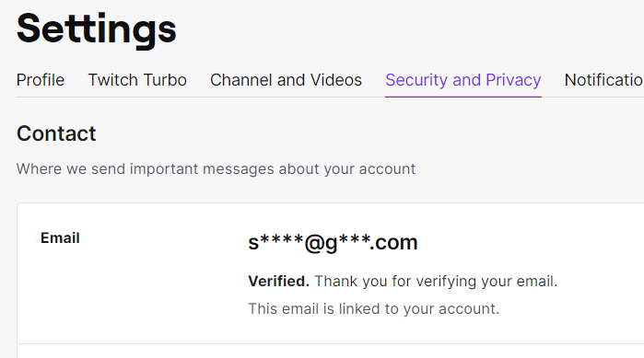Screen dimensions: 644x358
Task: Select the Contact section description text
Action: point(216,169)
